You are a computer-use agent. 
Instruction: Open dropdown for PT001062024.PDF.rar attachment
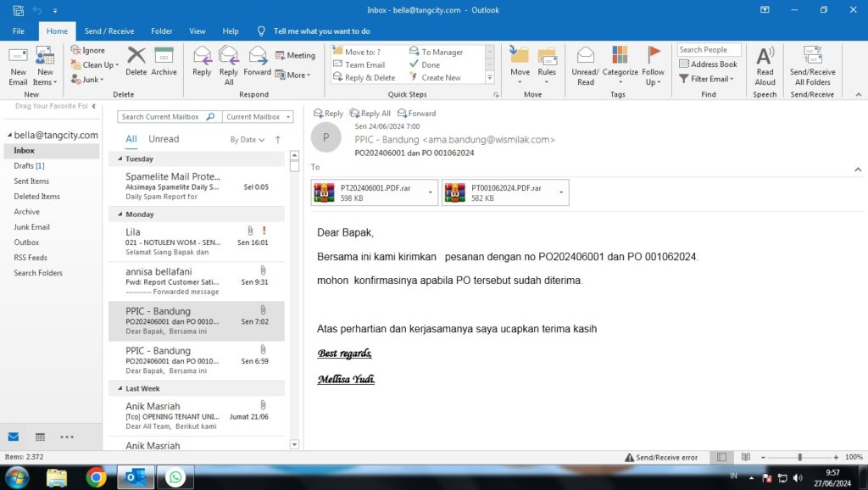[561, 192]
